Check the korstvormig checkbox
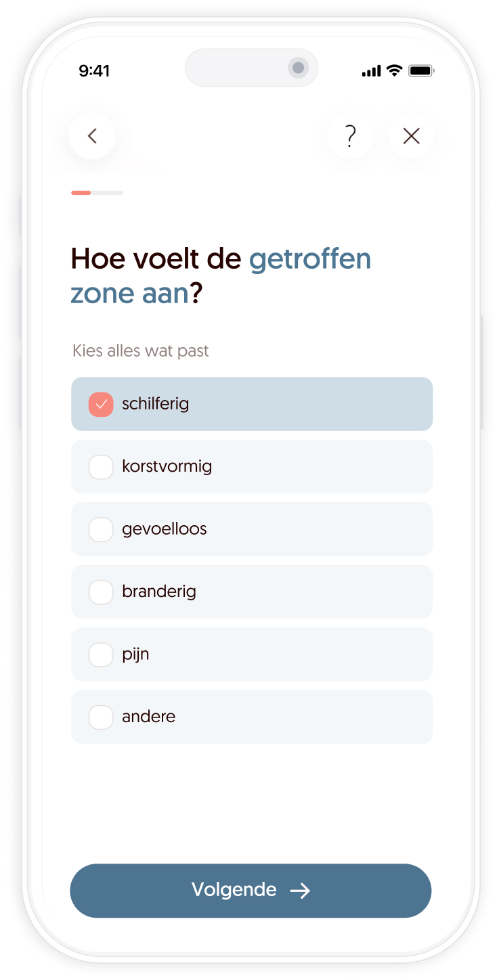Viewport: 499px width, 980px height. [x=101, y=467]
